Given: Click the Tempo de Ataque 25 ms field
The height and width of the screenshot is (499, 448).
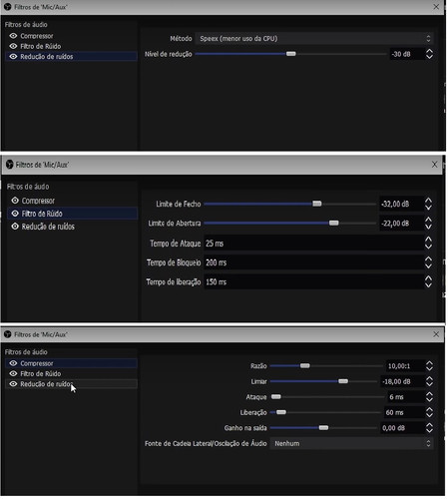Looking at the screenshot, I should [x=313, y=244].
